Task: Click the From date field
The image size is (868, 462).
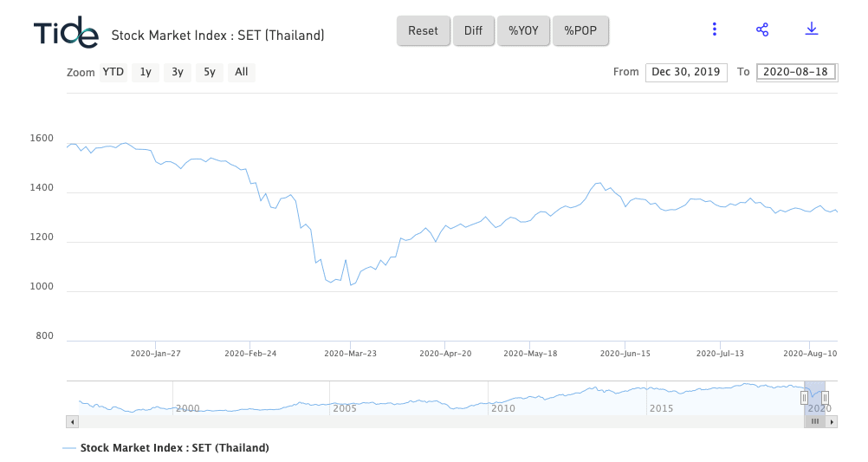Action: pyautogui.click(x=686, y=72)
